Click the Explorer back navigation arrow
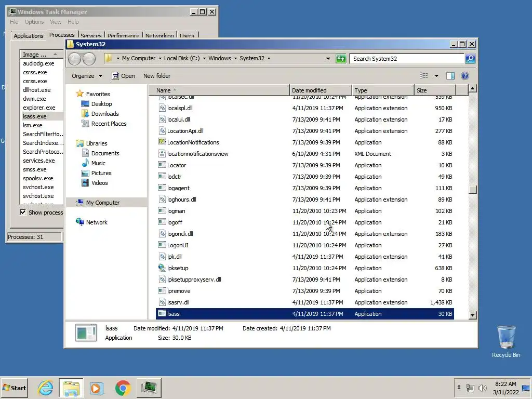Viewport: 532px width, 399px height. pos(74,59)
